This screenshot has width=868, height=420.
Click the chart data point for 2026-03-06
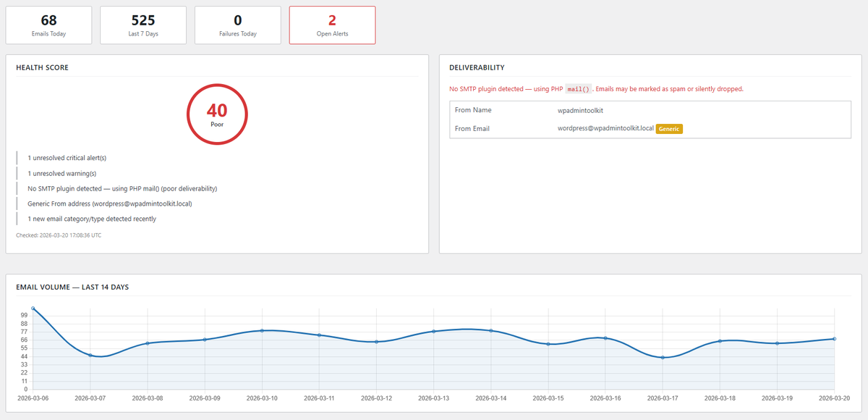[33, 308]
